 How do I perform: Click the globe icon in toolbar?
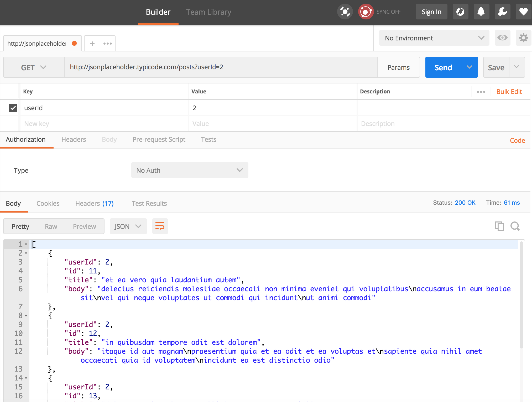(x=460, y=11)
